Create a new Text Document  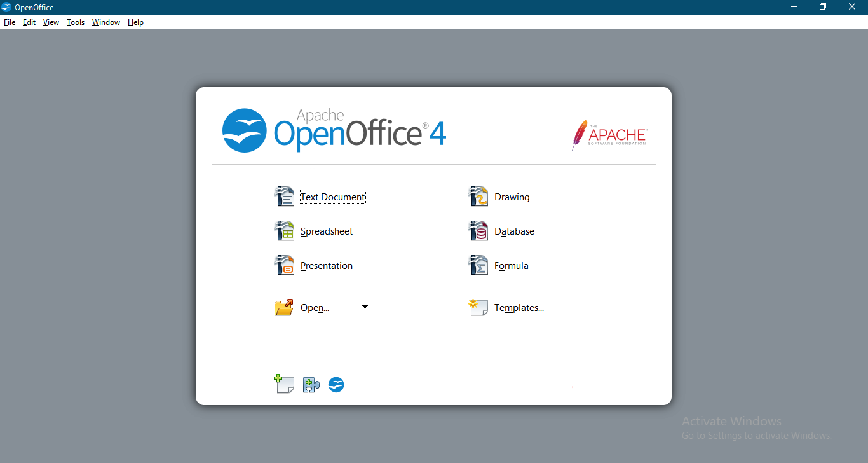(333, 197)
